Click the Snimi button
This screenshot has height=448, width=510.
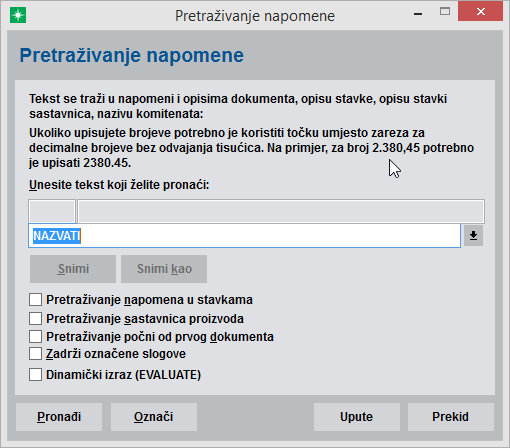pyautogui.click(x=73, y=269)
